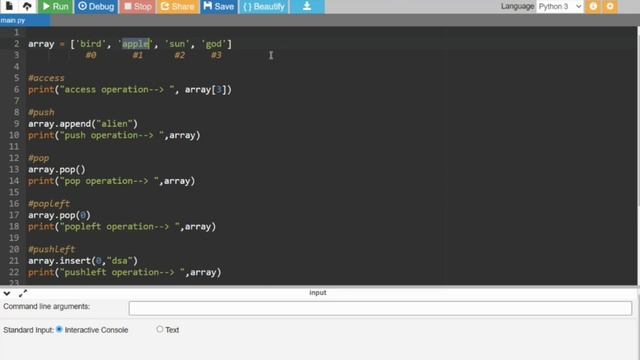Click the new file icon
Viewport: 640px width, 360px height.
pos(9,6)
